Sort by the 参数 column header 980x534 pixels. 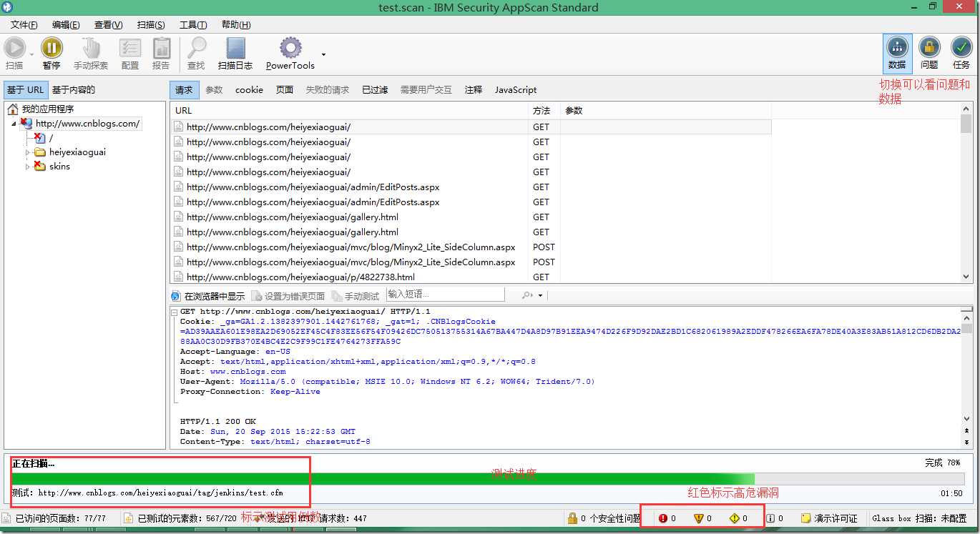coord(666,111)
